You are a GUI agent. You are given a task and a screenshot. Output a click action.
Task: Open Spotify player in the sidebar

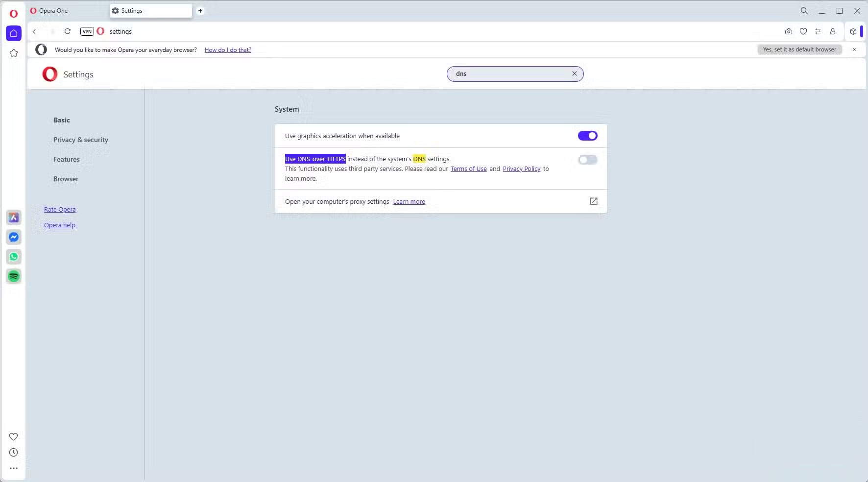click(x=14, y=276)
